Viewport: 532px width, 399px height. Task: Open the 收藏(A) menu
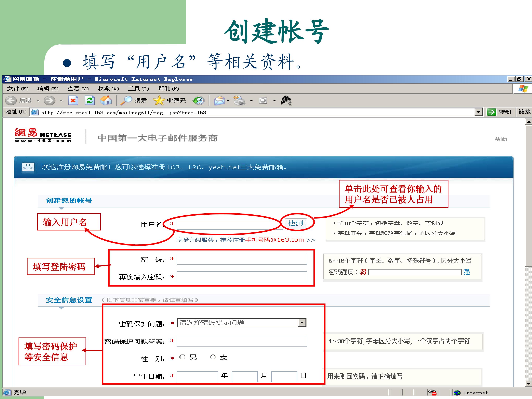(108, 89)
